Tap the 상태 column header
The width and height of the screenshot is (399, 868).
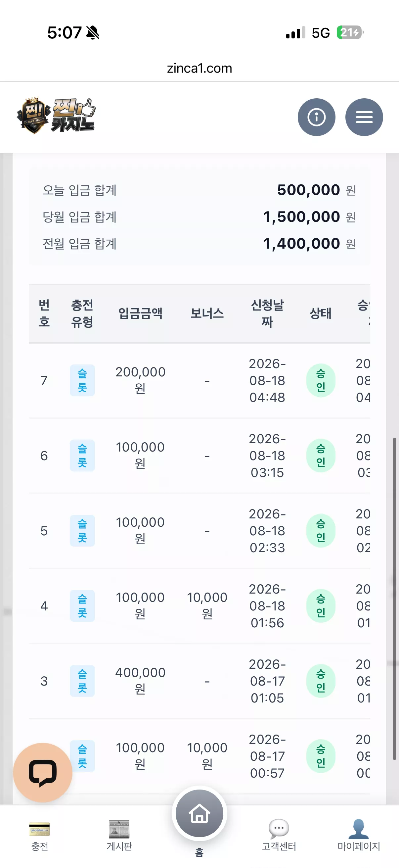(321, 313)
